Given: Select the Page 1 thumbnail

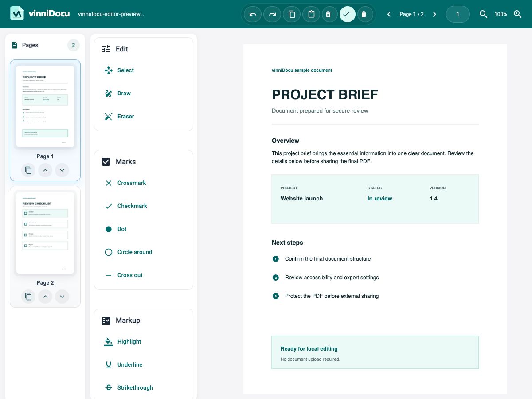Looking at the screenshot, I should pos(45,106).
